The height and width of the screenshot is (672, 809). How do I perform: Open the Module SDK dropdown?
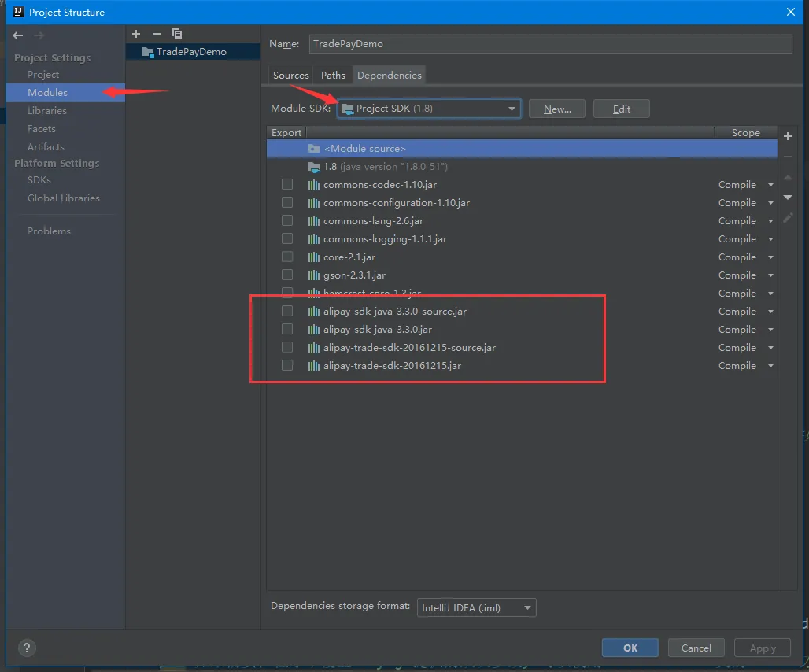(429, 109)
